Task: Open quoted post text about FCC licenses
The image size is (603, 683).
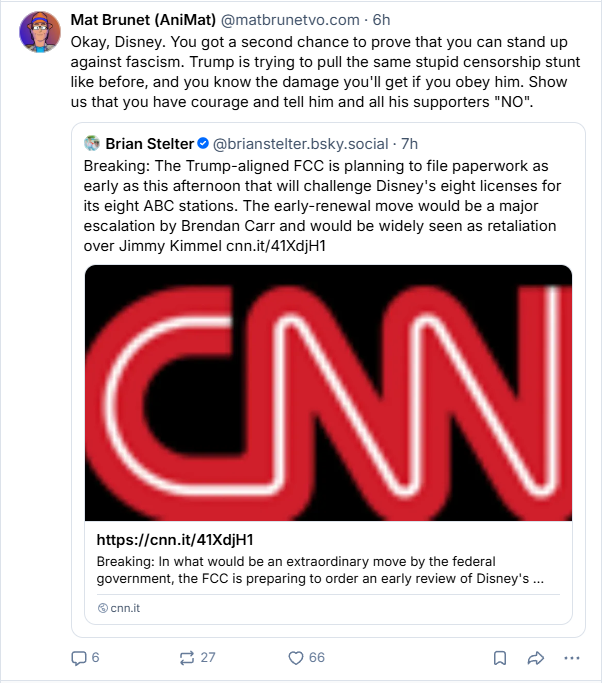Action: click(322, 206)
